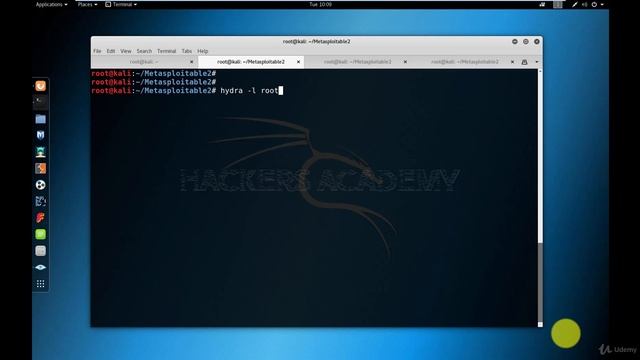Click the Tue 10:09 clock in top bar
This screenshot has height=360, width=640.
pos(320,4)
